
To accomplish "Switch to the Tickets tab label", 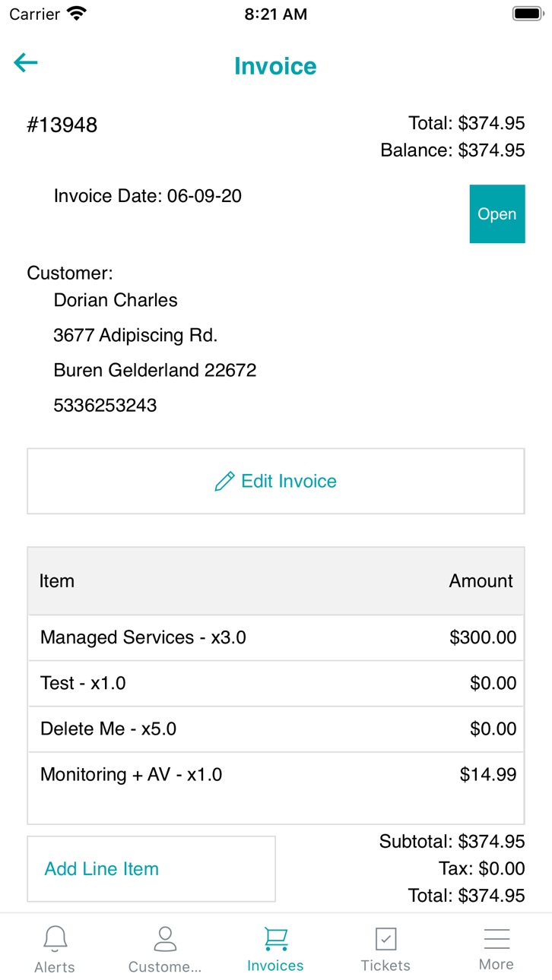I will tap(385, 966).
